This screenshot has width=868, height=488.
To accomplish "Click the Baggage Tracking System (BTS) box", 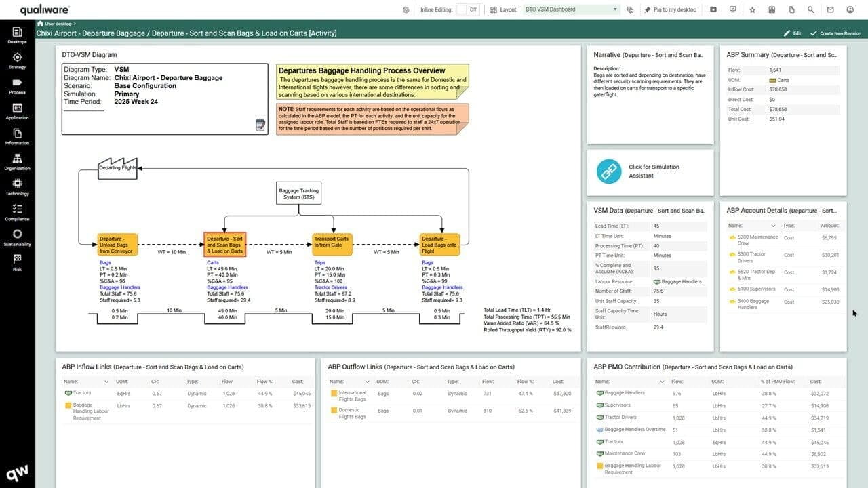I will click(298, 192).
